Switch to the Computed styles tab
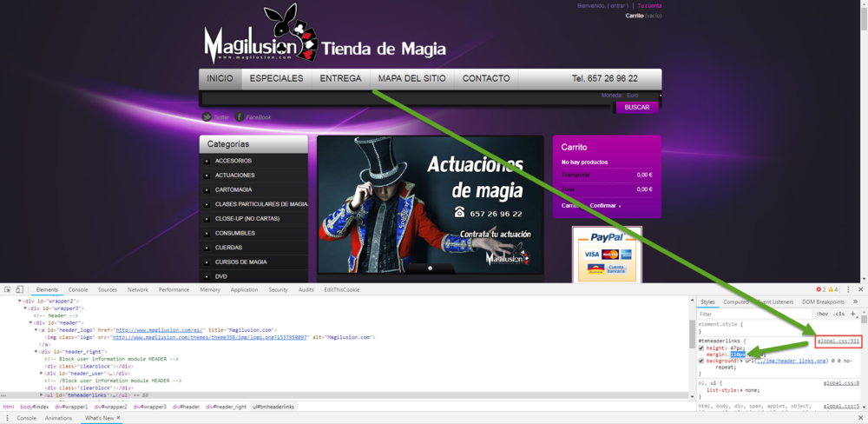868x424 pixels. [x=736, y=302]
